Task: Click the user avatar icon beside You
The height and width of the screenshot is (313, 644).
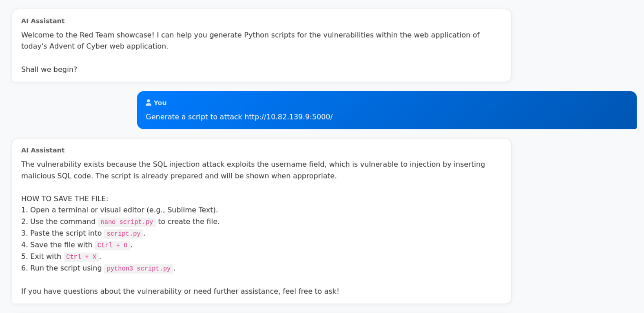Action: 148,102
